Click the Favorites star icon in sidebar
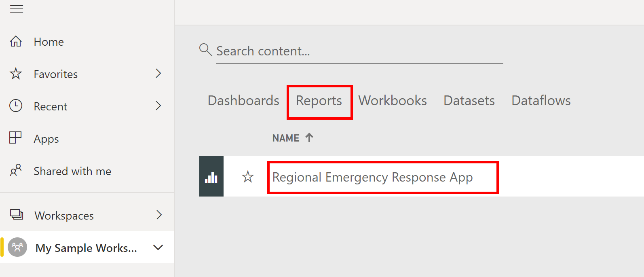Image resolution: width=644 pixels, height=277 pixels. (16, 74)
